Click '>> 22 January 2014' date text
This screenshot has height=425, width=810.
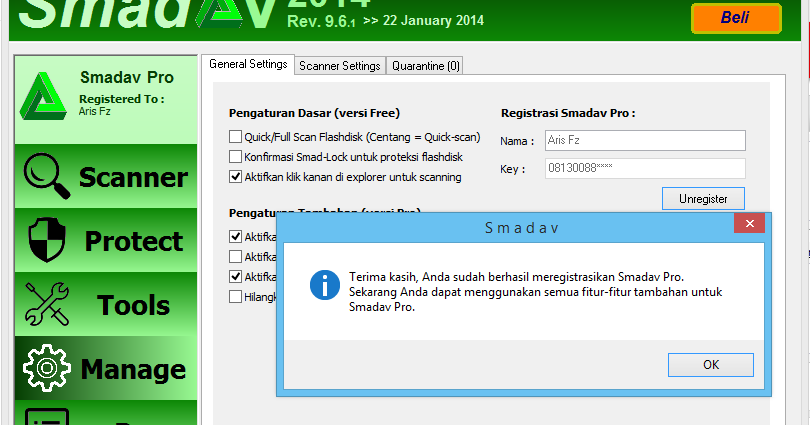pyautogui.click(x=424, y=21)
